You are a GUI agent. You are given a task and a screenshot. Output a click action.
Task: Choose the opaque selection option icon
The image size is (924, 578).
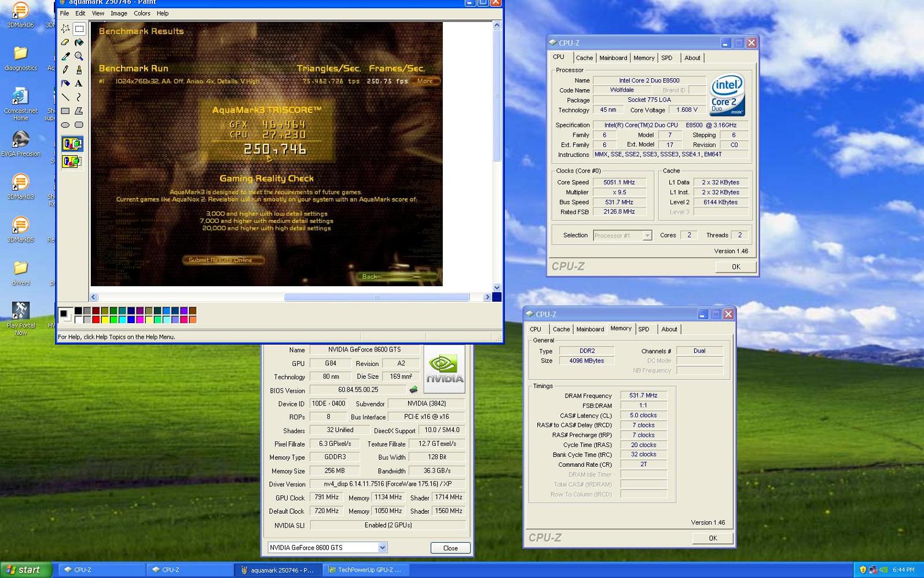72,144
